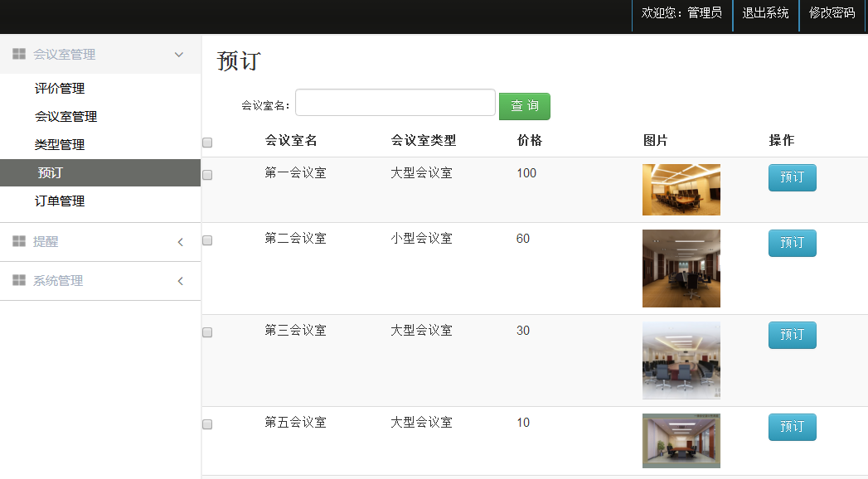Open 会议室管理 submenu item
The width and height of the screenshot is (868, 479).
click(x=65, y=117)
